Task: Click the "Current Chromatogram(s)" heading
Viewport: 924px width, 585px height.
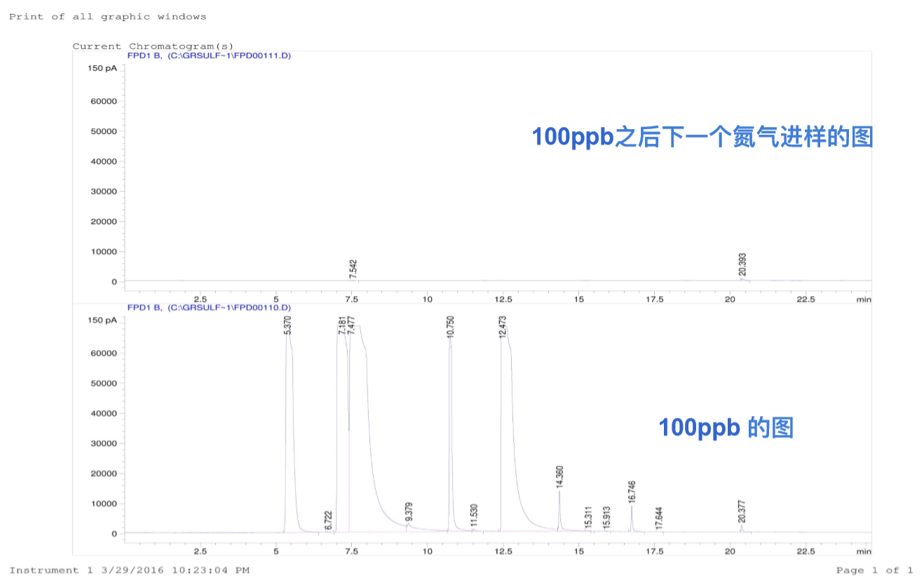Action: 153,46
